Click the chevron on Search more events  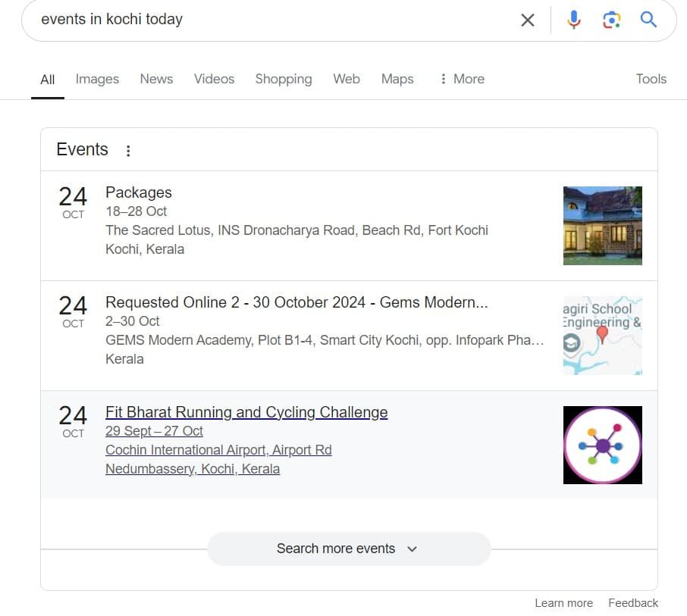[411, 549]
